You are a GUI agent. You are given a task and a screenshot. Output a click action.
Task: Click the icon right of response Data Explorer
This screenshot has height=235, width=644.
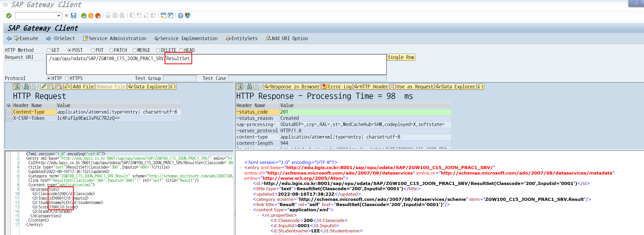coord(481,86)
